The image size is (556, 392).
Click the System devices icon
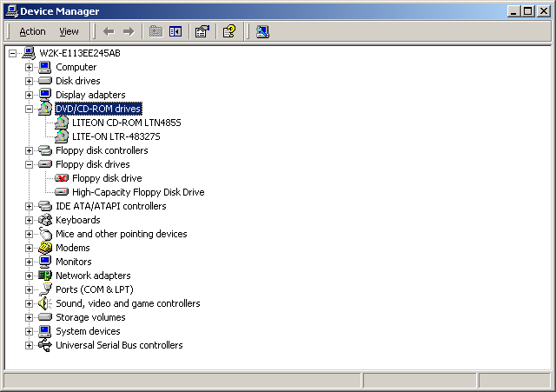tap(44, 331)
